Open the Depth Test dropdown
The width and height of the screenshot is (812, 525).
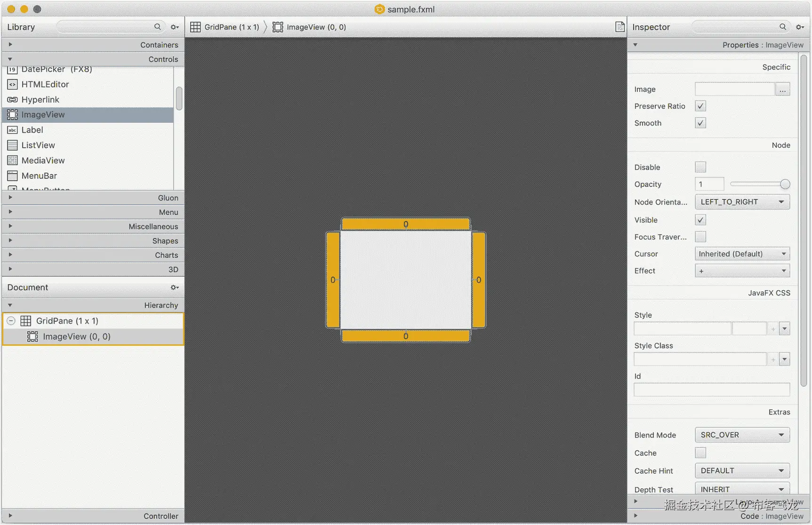click(742, 489)
